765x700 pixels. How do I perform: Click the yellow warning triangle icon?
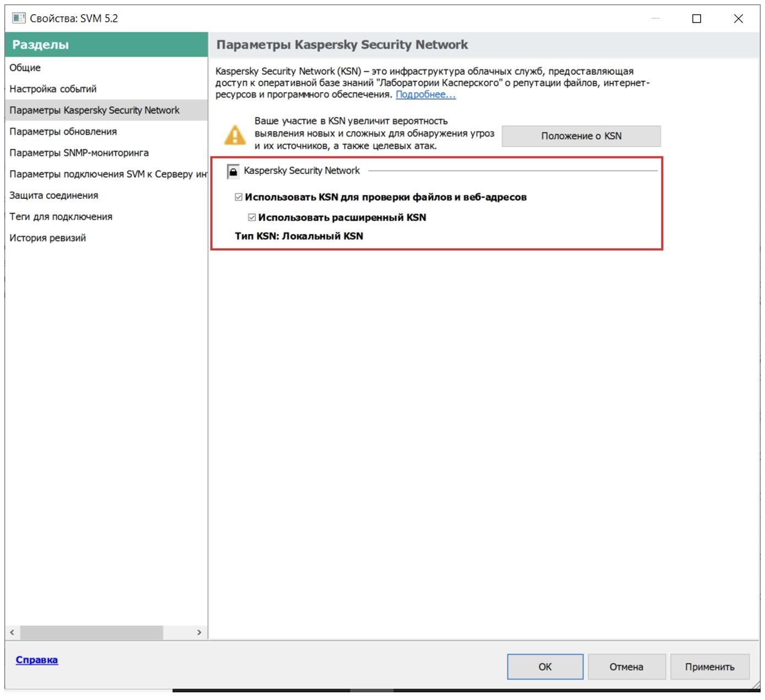point(235,135)
